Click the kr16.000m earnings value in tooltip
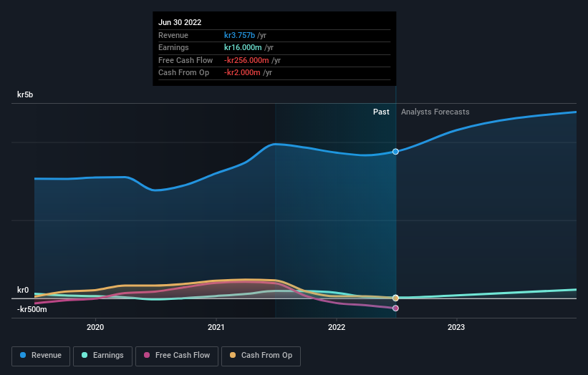Image resolution: width=588 pixels, height=375 pixels. coord(243,47)
